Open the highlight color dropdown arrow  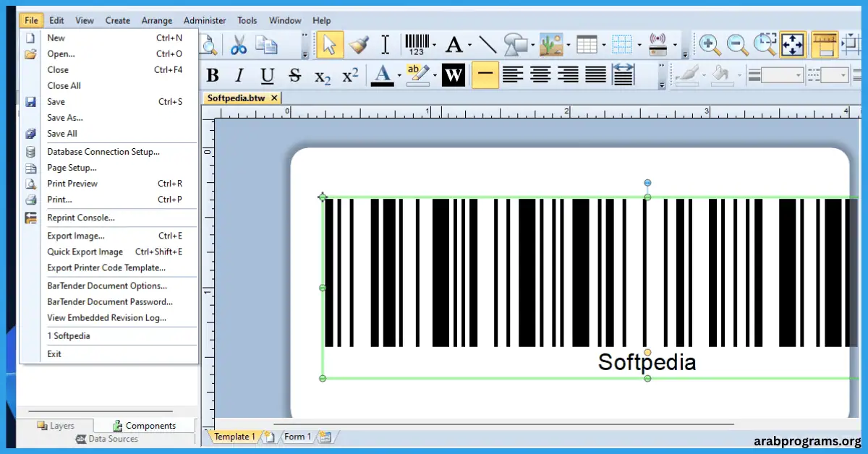(x=435, y=75)
